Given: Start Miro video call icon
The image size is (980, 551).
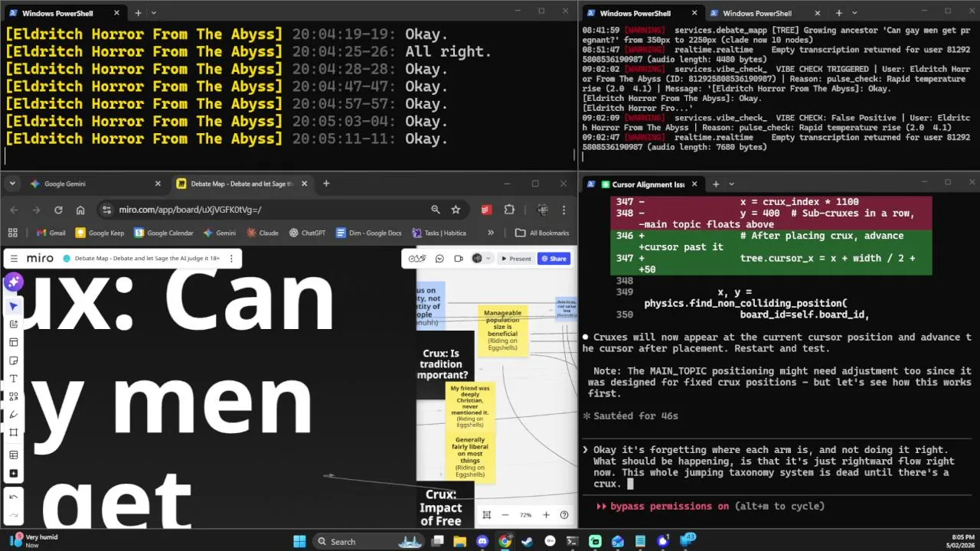Looking at the screenshot, I should coord(458,259).
